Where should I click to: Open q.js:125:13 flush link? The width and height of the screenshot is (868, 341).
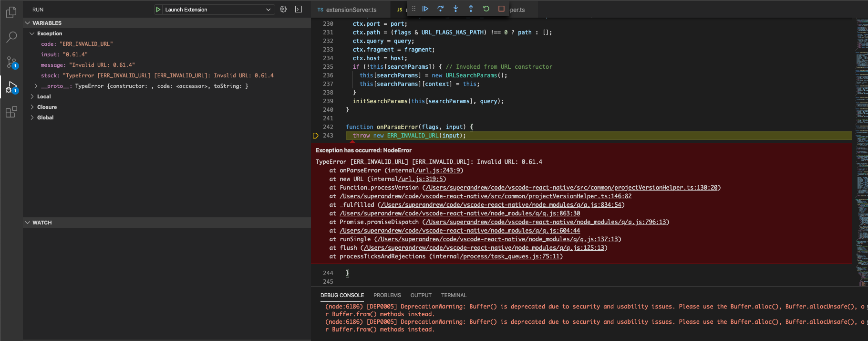484,248
